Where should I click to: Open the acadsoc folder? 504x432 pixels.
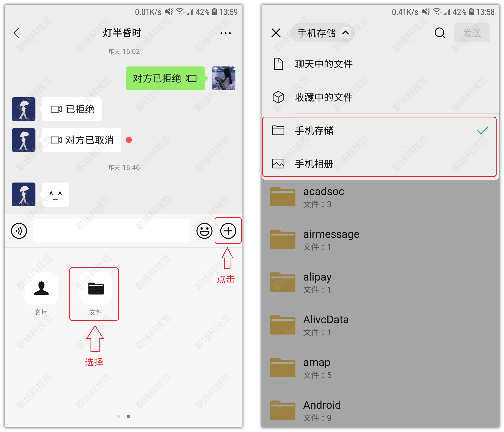tap(380, 197)
